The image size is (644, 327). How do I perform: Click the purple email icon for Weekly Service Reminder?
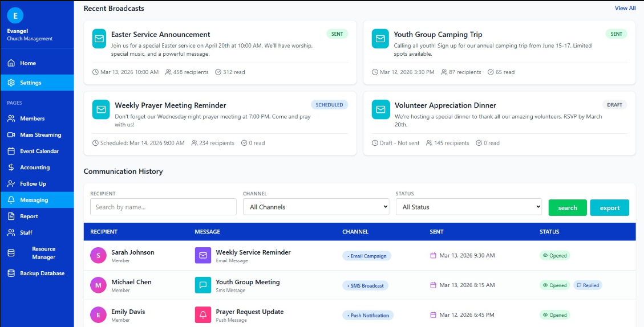pos(202,255)
